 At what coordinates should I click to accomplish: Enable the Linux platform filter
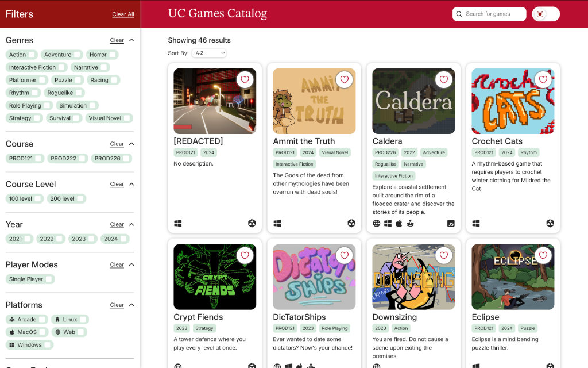pyautogui.click(x=69, y=320)
